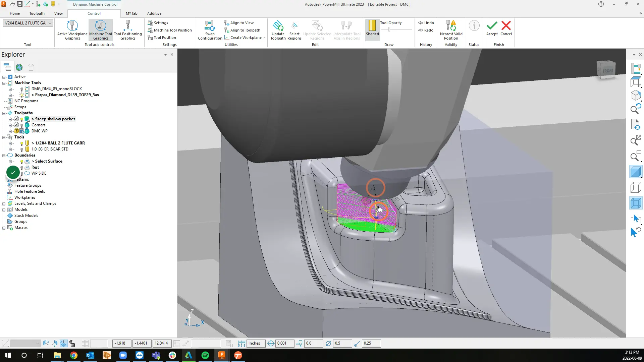Image resolution: width=644 pixels, height=362 pixels.
Task: Open Spotify from taskbar
Action: [205, 355]
